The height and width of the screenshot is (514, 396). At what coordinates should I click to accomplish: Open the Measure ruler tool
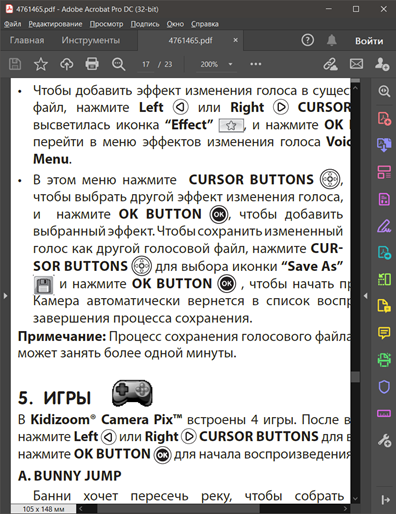384,414
